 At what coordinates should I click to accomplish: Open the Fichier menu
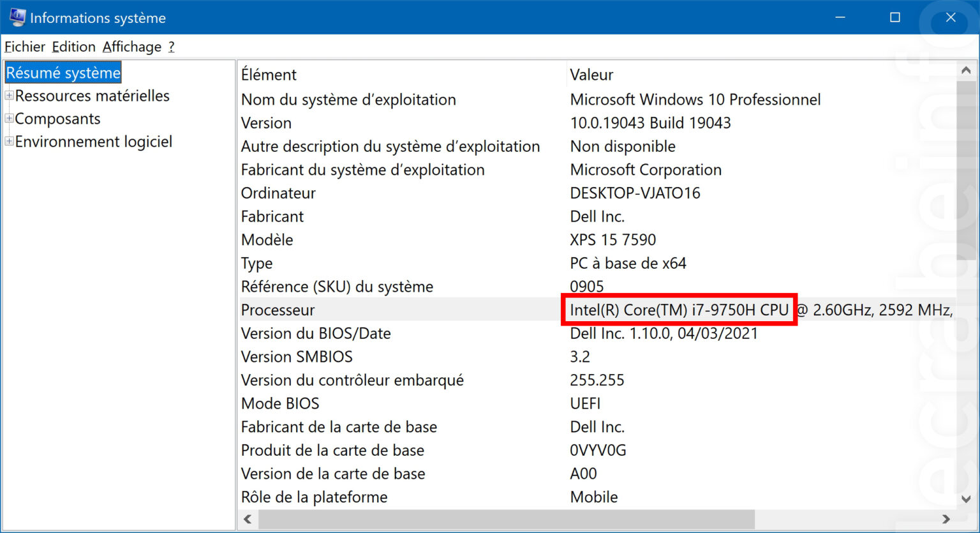25,47
